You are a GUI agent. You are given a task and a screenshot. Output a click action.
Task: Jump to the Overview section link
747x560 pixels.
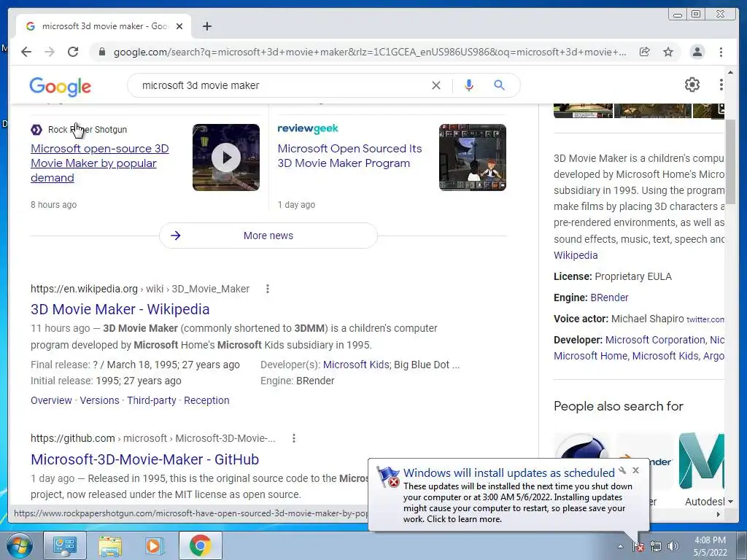coord(51,400)
